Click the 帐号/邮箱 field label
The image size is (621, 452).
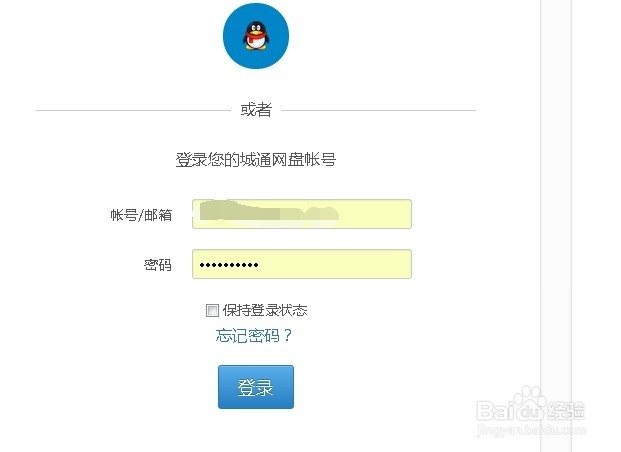coord(141,215)
